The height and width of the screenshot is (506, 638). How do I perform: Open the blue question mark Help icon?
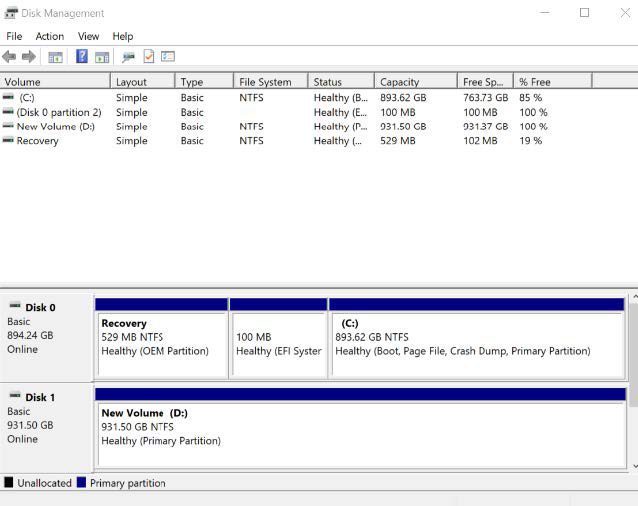pyautogui.click(x=82, y=56)
